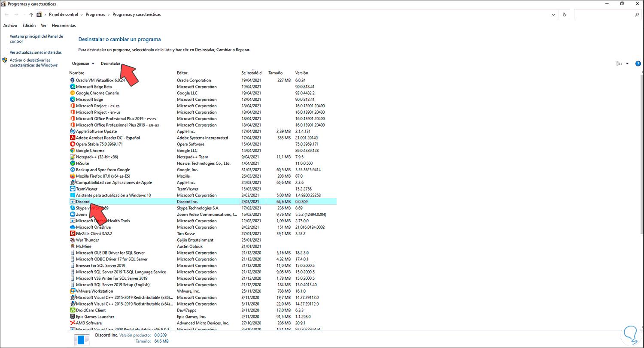Click the Tim Kosse publisher cell
Image resolution: width=644 pixels, height=348 pixels.
pyautogui.click(x=186, y=233)
